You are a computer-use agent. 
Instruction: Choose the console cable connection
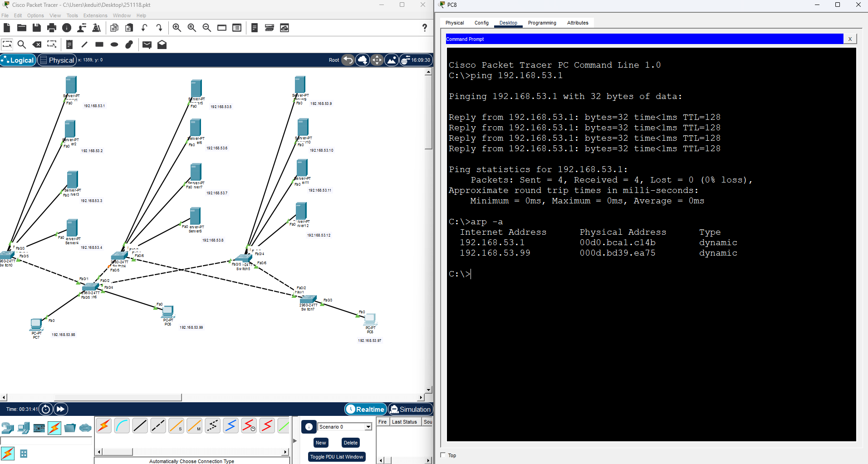pos(122,426)
